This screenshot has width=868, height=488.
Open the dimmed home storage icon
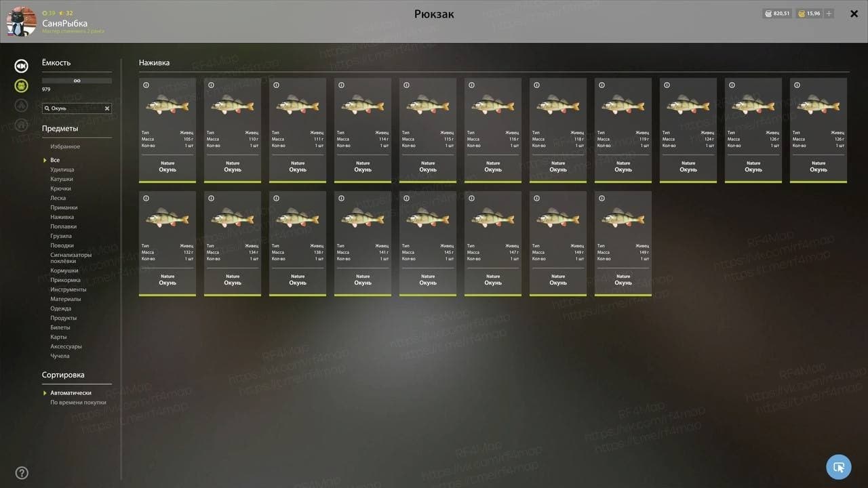(22, 125)
